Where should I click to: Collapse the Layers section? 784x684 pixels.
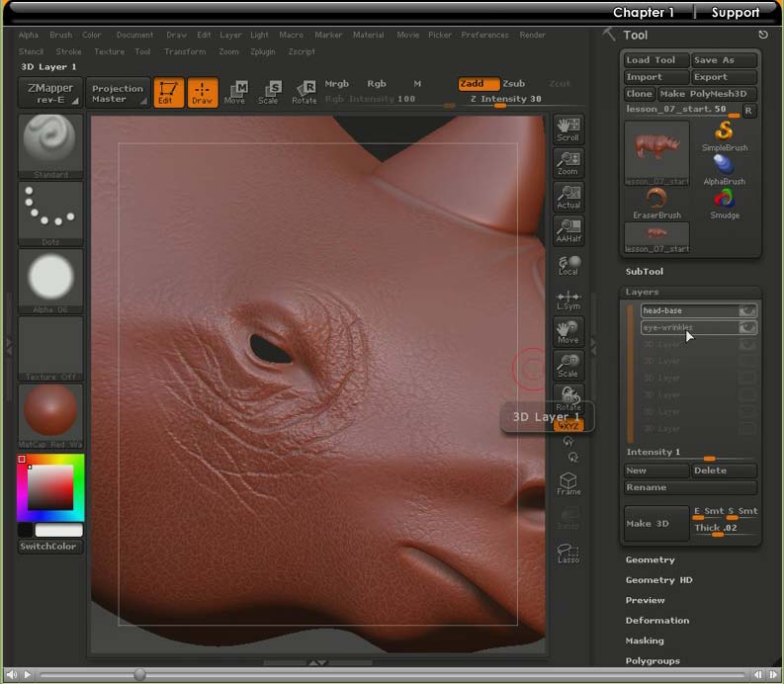[x=642, y=292]
